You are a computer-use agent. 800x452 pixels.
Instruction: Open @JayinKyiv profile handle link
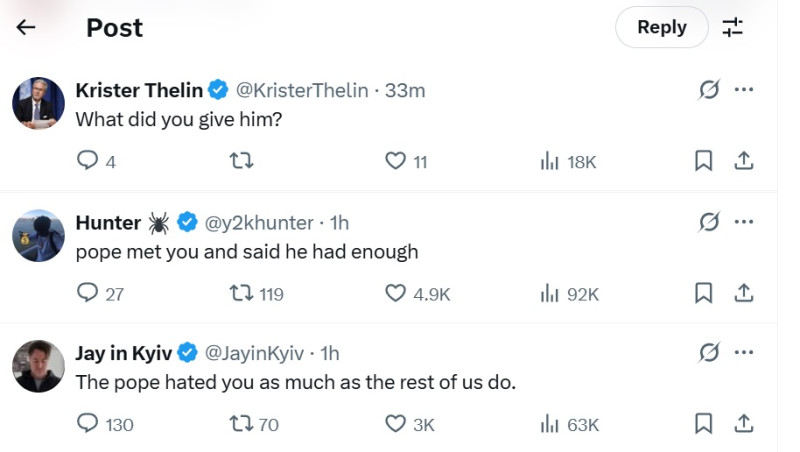click(254, 353)
